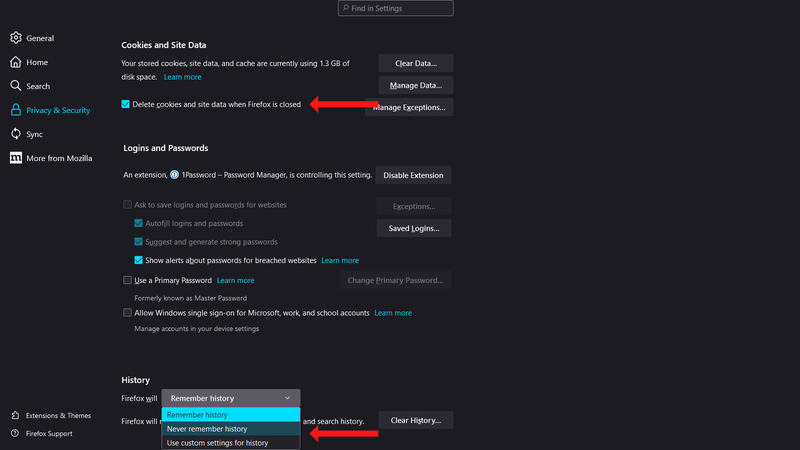This screenshot has width=800, height=450.
Task: Select Privacy & Security lock icon
Action: 16,110
